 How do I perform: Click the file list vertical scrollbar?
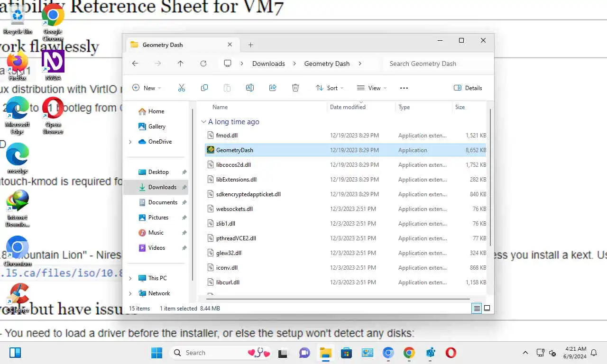point(490,177)
